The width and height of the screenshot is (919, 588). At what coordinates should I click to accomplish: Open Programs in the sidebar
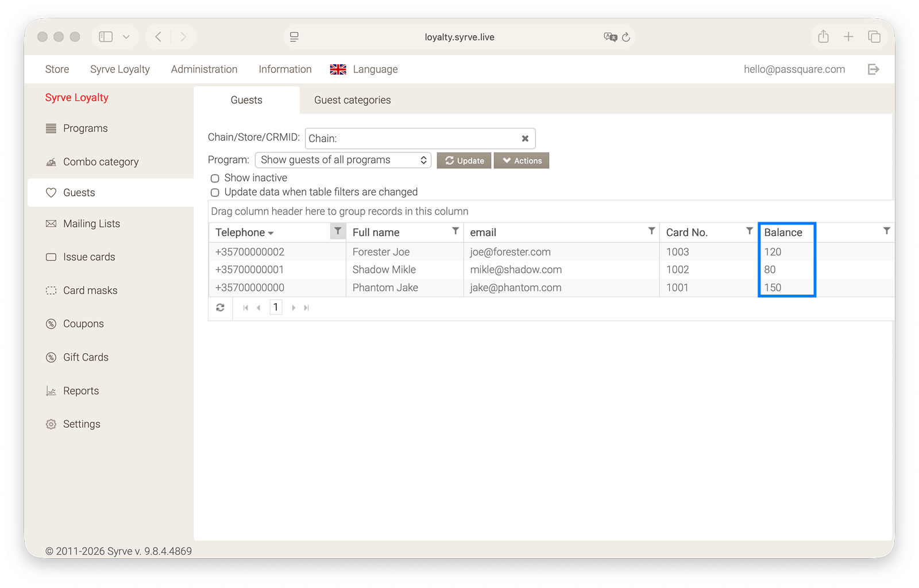(x=85, y=128)
